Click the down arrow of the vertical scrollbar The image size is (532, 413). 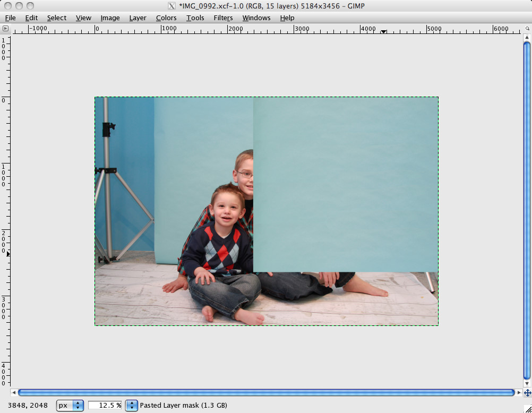(x=526, y=383)
